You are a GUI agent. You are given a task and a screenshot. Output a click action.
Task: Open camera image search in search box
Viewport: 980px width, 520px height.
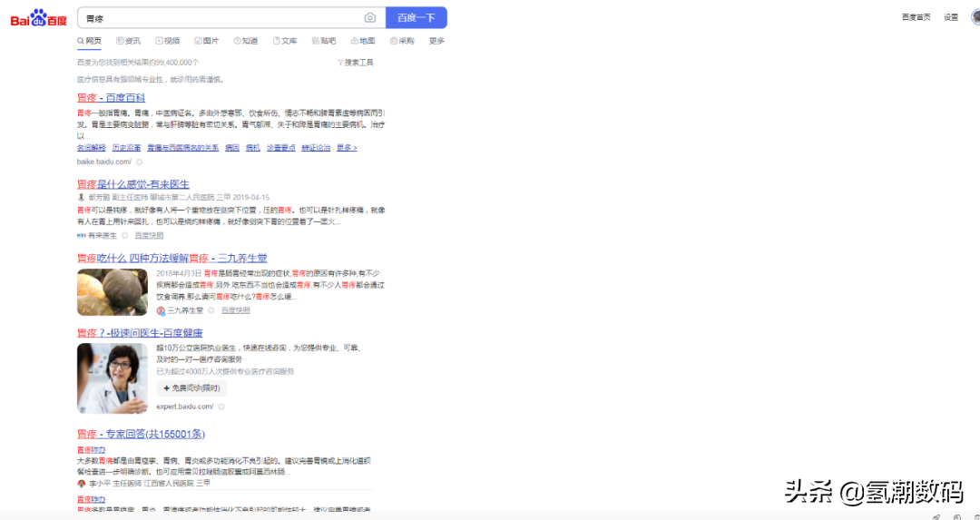[x=370, y=18]
